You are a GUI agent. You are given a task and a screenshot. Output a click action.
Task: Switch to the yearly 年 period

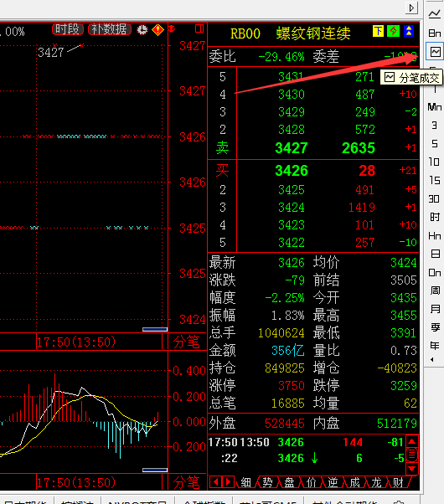(435, 346)
